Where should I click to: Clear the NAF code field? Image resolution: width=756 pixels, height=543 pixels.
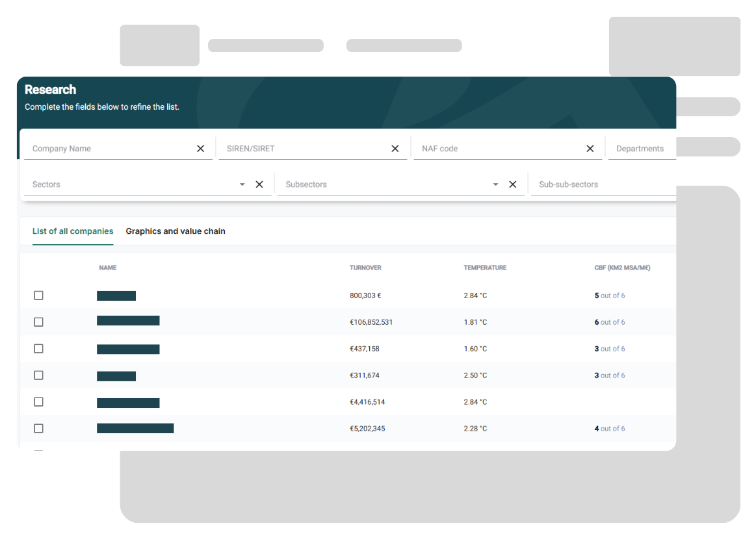coord(590,148)
